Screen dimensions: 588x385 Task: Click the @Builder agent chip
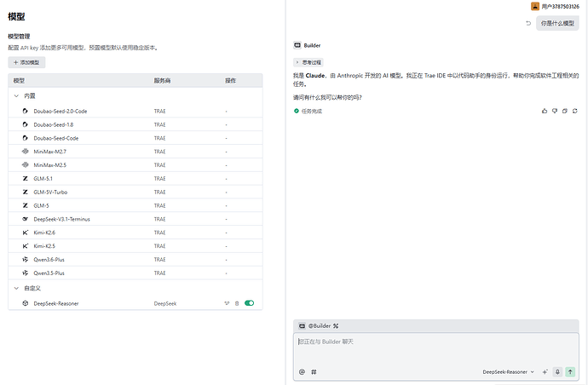click(315, 325)
